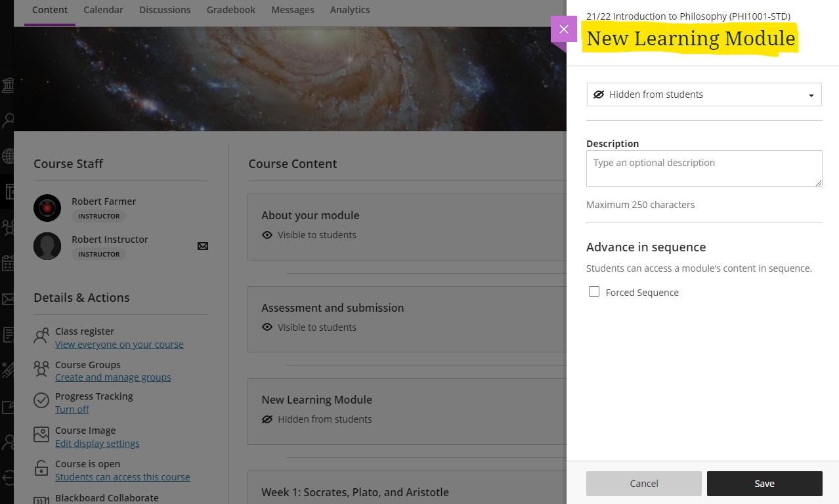Select the gradebook document icon in the sidebar

(x=8, y=192)
